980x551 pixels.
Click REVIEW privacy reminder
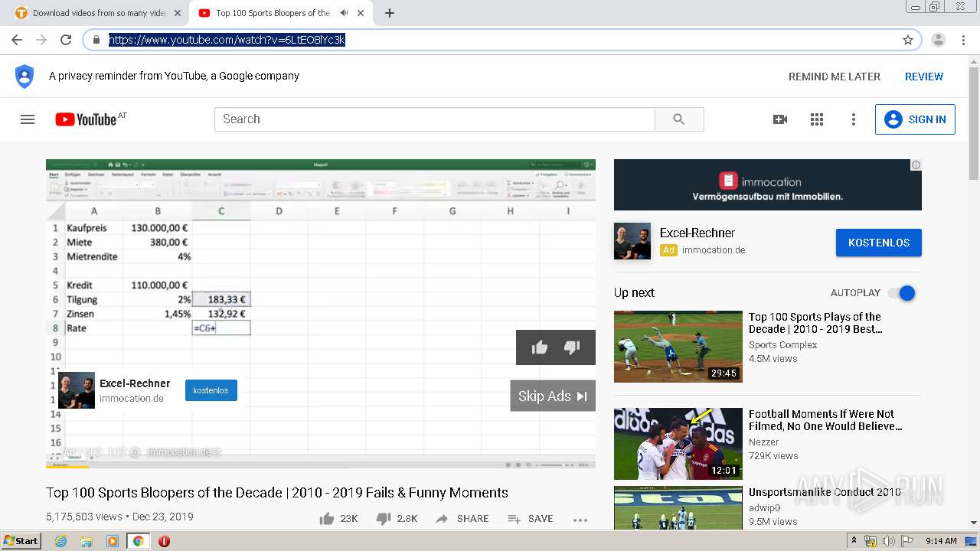924,77
